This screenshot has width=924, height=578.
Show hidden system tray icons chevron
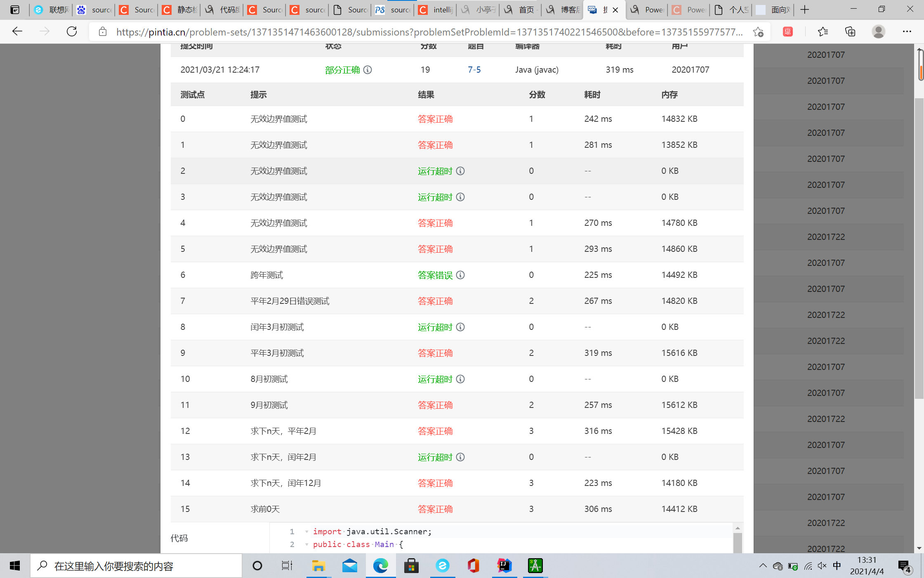coord(763,566)
